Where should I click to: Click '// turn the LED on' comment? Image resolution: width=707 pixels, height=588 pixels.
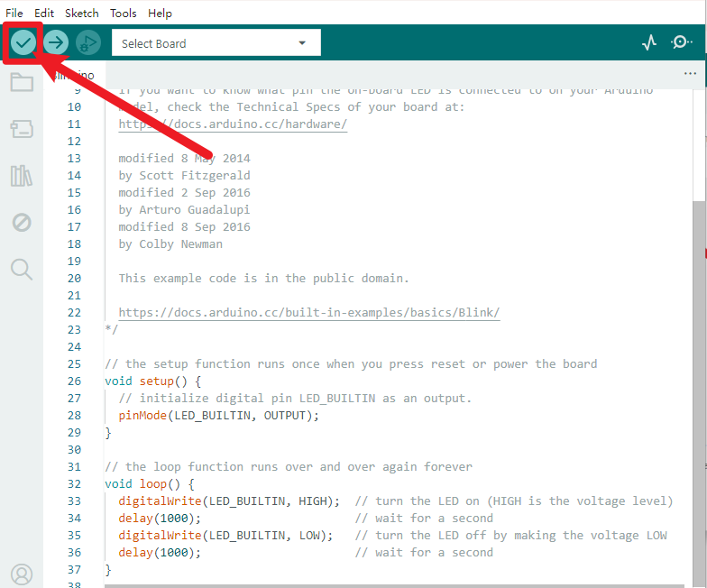[514, 501]
